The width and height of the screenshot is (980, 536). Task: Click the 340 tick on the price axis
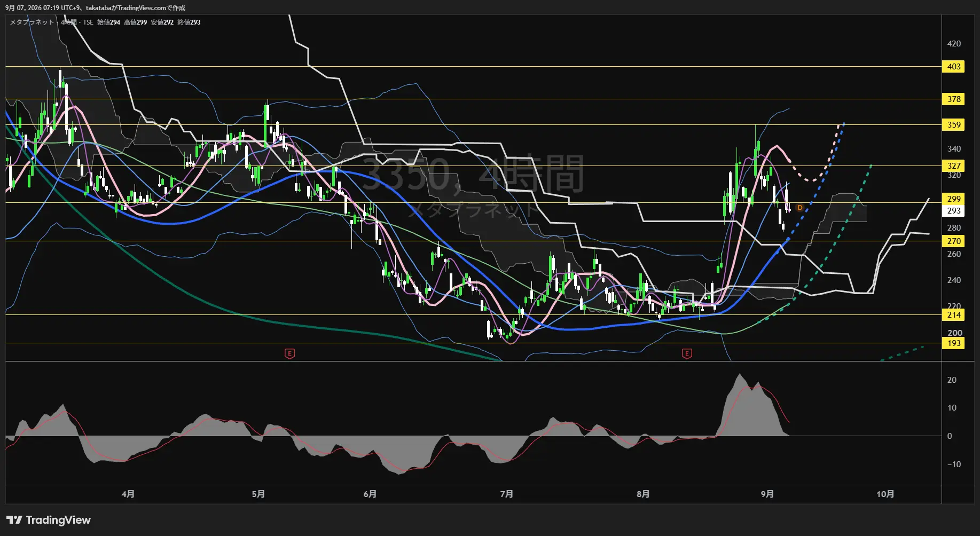tap(954, 149)
